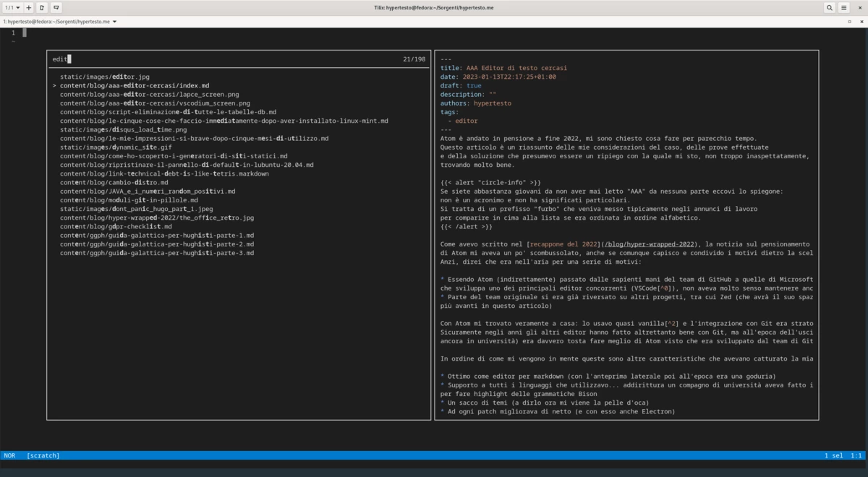Screen dimensions: 868x477
Task: Click 'recappone del 2022' link text
Action: [563, 244]
